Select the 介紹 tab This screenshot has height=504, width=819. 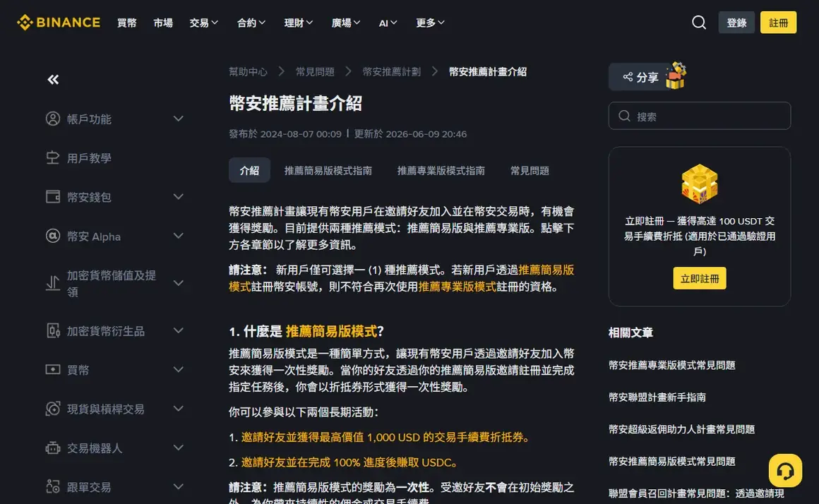click(x=249, y=170)
